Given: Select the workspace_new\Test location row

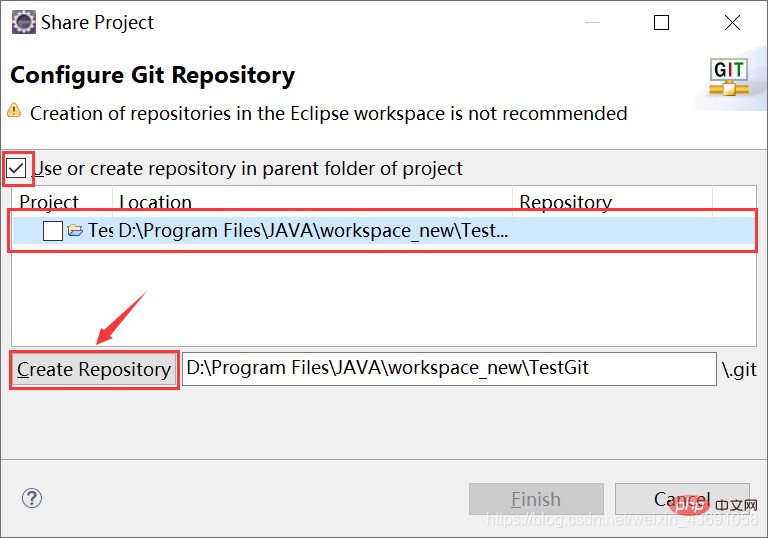Looking at the screenshot, I should [x=384, y=230].
